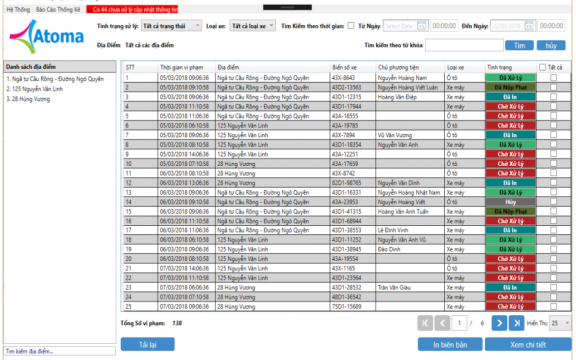Select location 28 Hùng Vương in list
Viewport: 576px width, 360px height.
[x=28, y=99]
